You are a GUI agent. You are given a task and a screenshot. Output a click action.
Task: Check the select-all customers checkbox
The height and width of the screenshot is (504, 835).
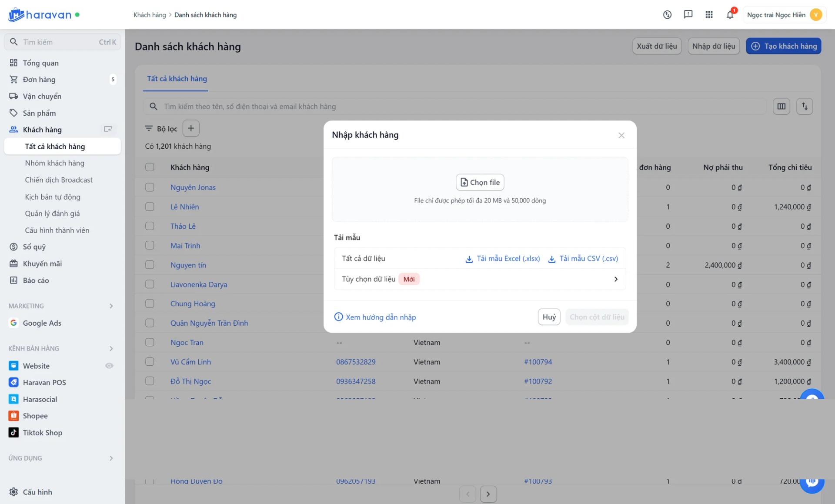tap(150, 167)
